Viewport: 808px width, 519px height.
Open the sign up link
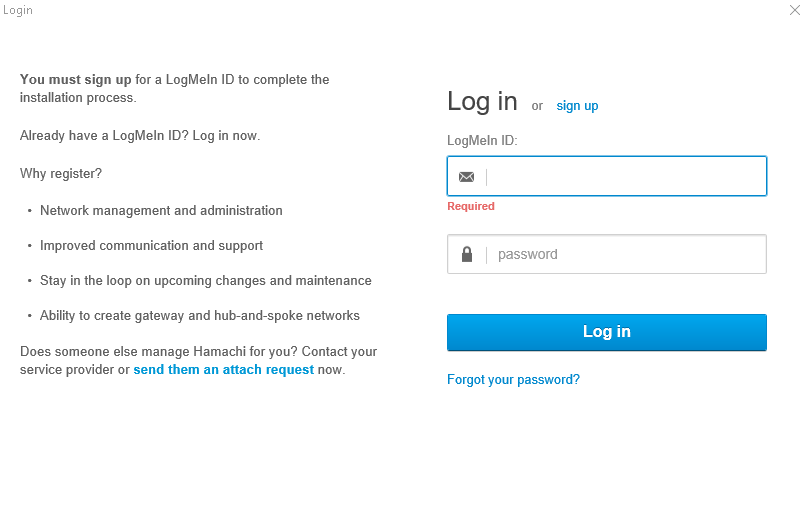(577, 106)
